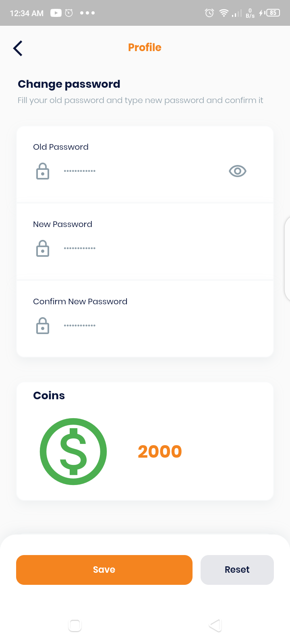Go back using the top-left arrow

pos(18,48)
